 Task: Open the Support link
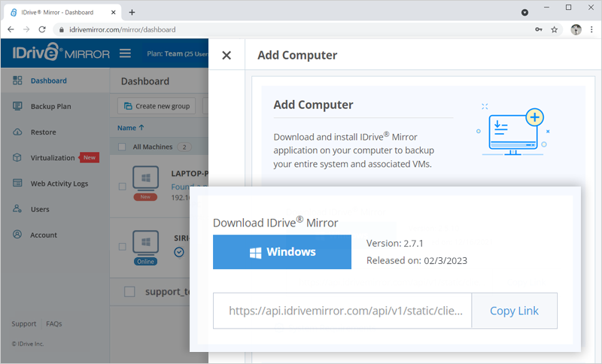[x=24, y=323]
